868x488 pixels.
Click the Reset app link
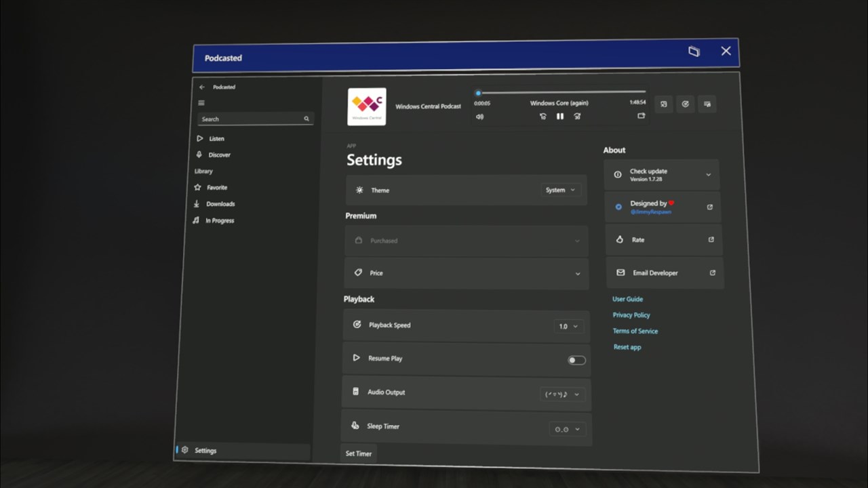tap(627, 347)
